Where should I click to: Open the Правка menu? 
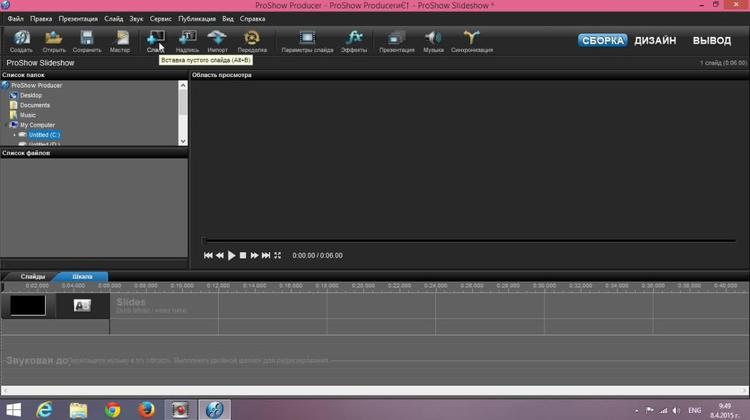[41, 19]
